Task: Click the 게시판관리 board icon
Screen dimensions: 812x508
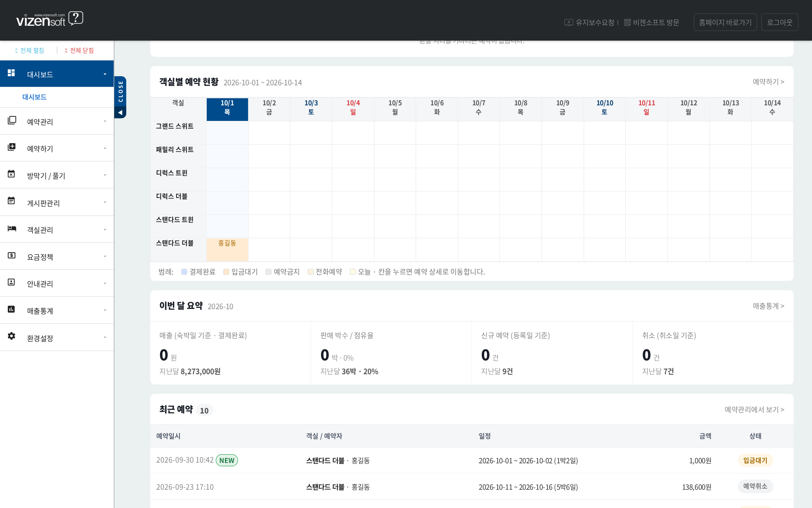Action: (x=11, y=201)
